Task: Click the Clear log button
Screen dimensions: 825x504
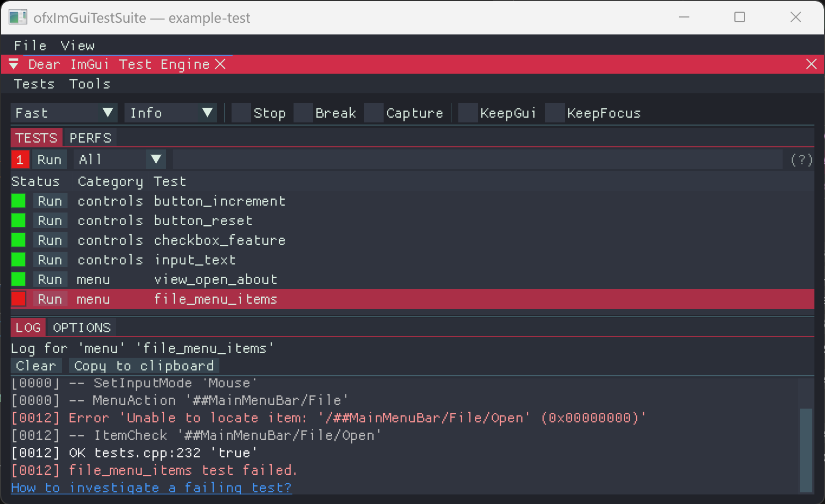Action: pos(36,366)
